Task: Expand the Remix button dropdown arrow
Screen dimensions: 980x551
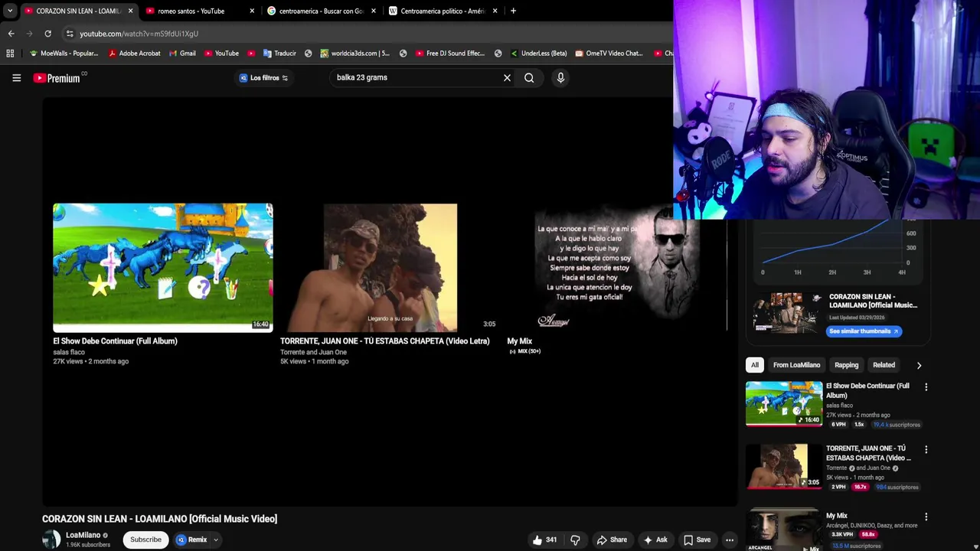Action: click(x=216, y=540)
